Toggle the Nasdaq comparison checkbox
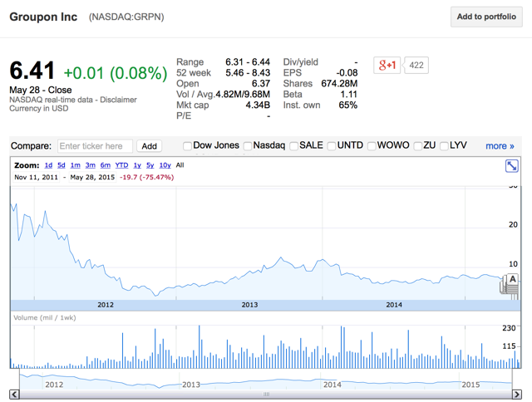 (248, 146)
